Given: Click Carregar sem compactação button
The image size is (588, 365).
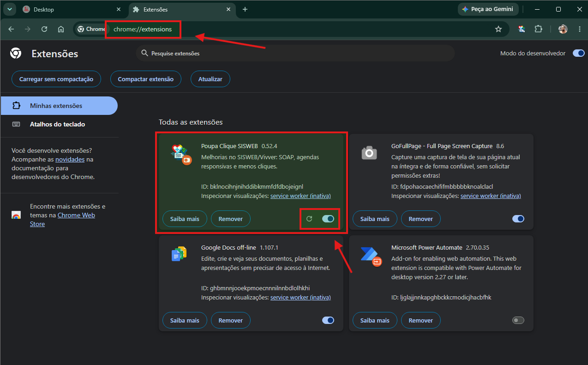Looking at the screenshot, I should coord(56,79).
